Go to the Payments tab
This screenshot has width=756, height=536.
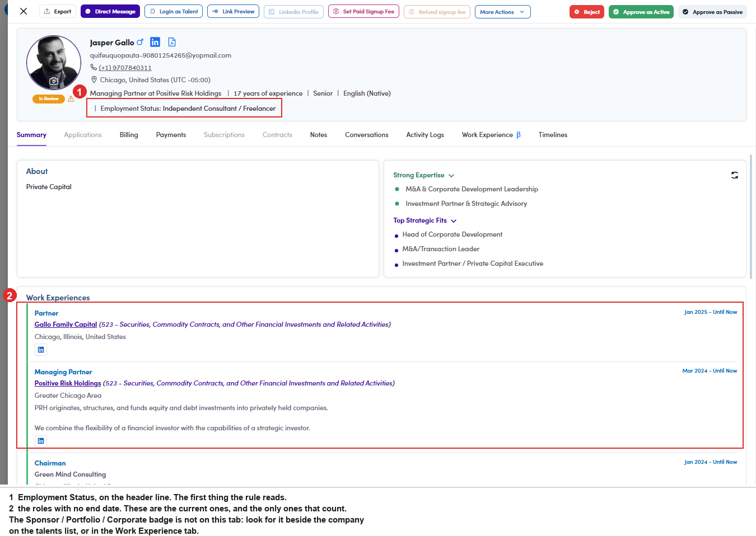tap(171, 135)
